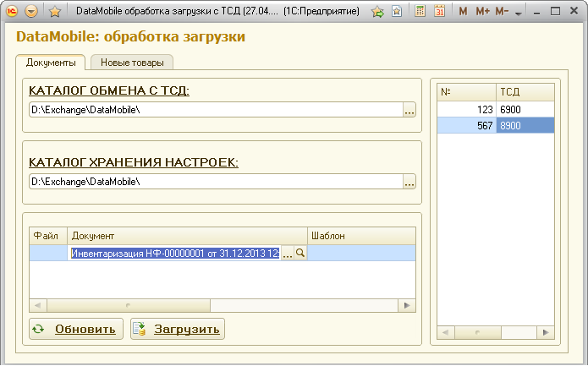Screen dimensions: 588x366
Task: Click documents table scroll right arrow
Action: (x=406, y=305)
